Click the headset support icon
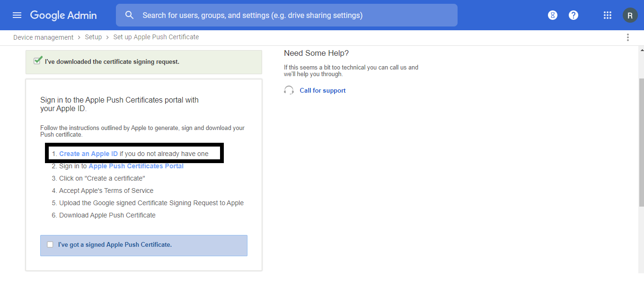Screen dimensions: 644x295 pos(289,90)
